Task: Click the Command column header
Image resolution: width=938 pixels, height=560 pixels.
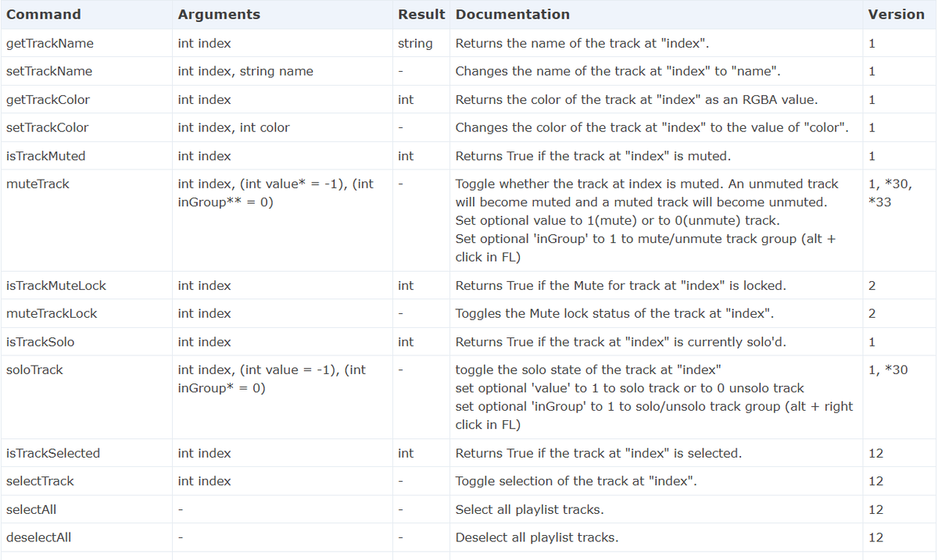Action: (43, 14)
